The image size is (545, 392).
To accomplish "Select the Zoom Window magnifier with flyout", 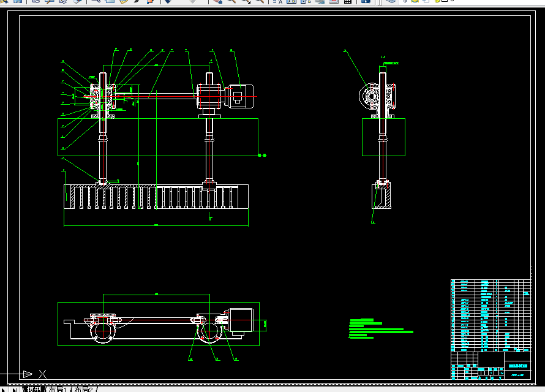I will (x=246, y=1).
